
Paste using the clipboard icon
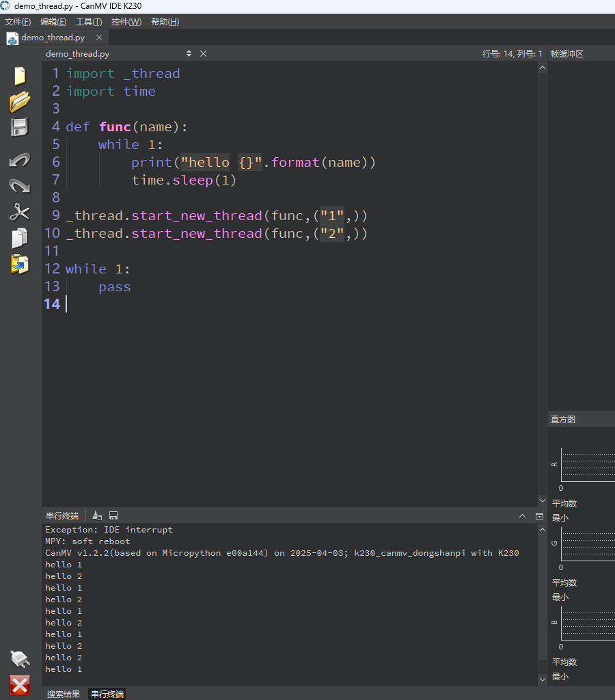pos(20,265)
